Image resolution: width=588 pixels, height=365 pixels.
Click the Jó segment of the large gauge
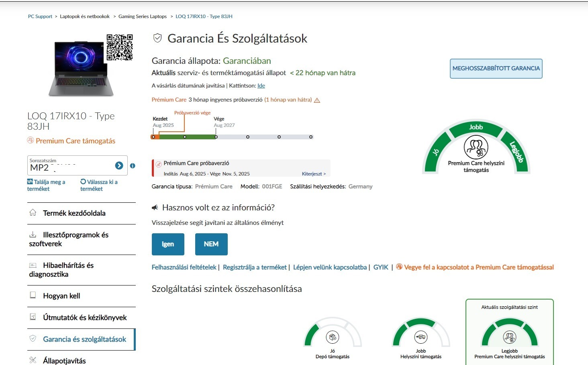[437, 152]
